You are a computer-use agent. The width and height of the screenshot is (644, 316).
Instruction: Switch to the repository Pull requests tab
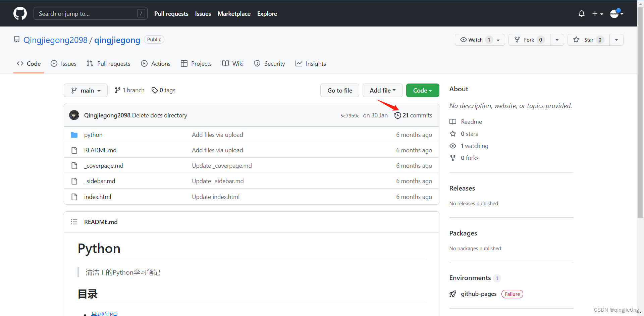point(108,63)
